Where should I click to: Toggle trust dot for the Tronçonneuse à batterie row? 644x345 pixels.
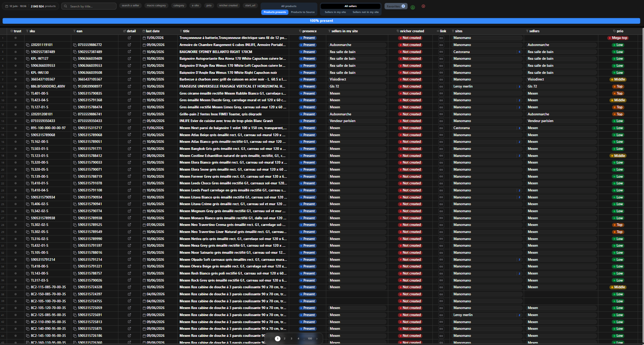coord(16,38)
